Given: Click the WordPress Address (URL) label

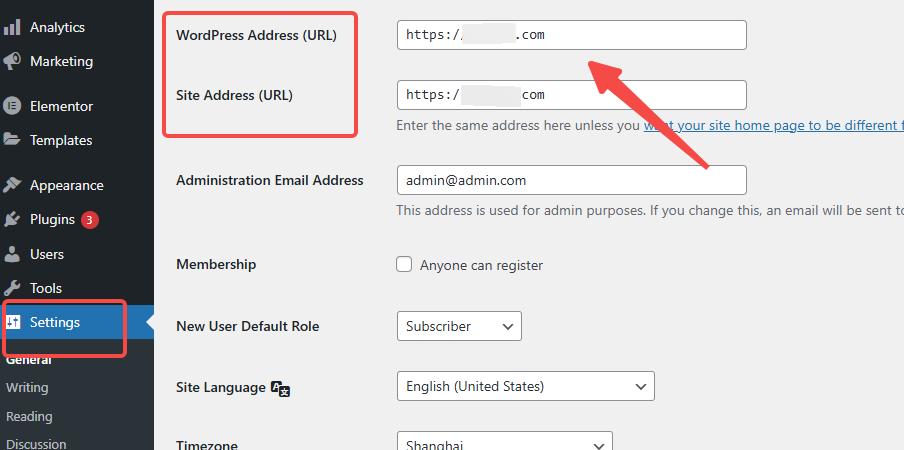Looking at the screenshot, I should pos(256,35).
